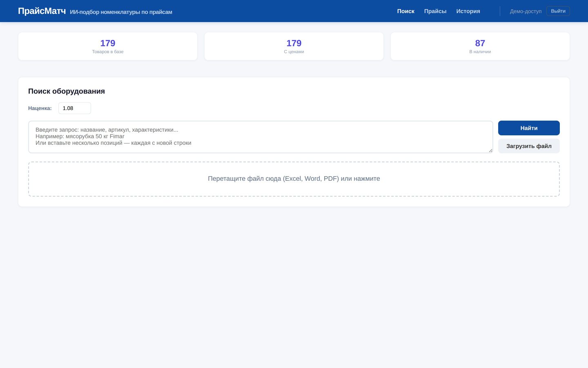Click the Загрузить файл button

pyautogui.click(x=529, y=146)
